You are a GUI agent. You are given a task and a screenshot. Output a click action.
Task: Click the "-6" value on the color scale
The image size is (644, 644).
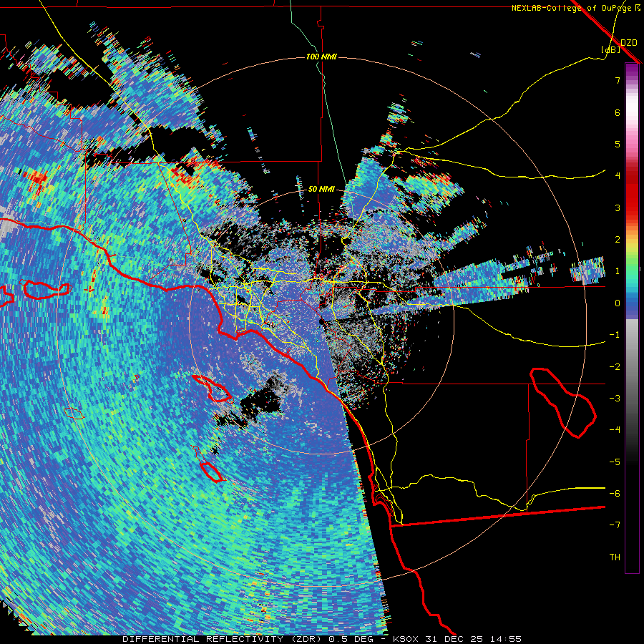coord(615,494)
